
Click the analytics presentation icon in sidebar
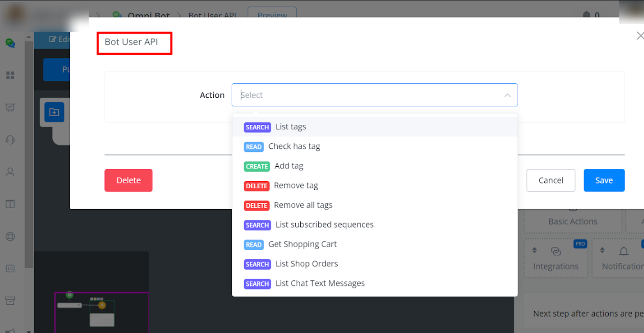tap(10, 107)
